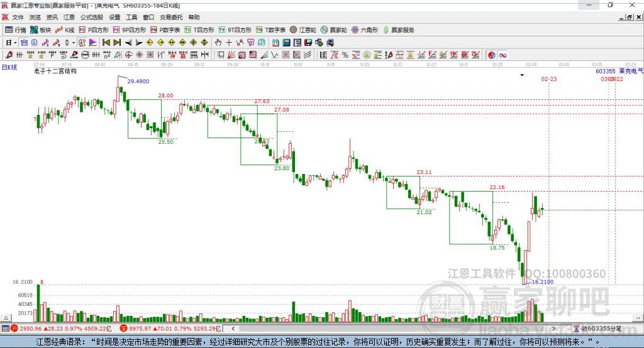The image size is (644, 348).
Task: Click the 老子十二宫结构 indicator title
Action: (x=55, y=71)
